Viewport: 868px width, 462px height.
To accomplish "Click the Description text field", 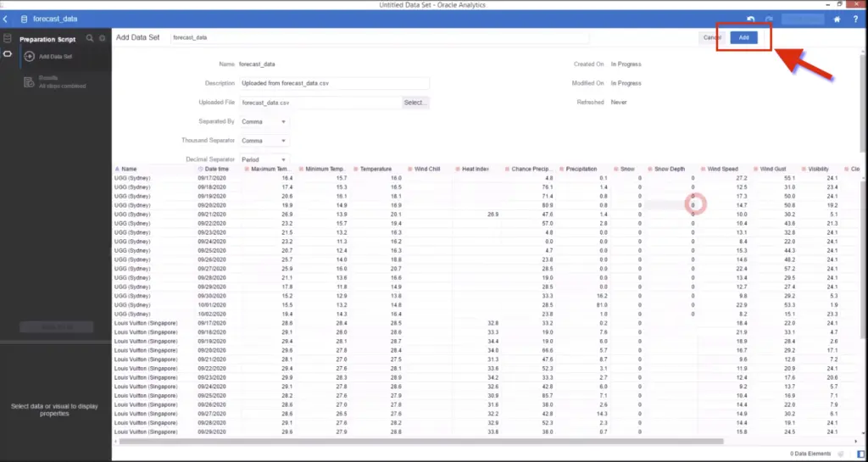I will [334, 83].
